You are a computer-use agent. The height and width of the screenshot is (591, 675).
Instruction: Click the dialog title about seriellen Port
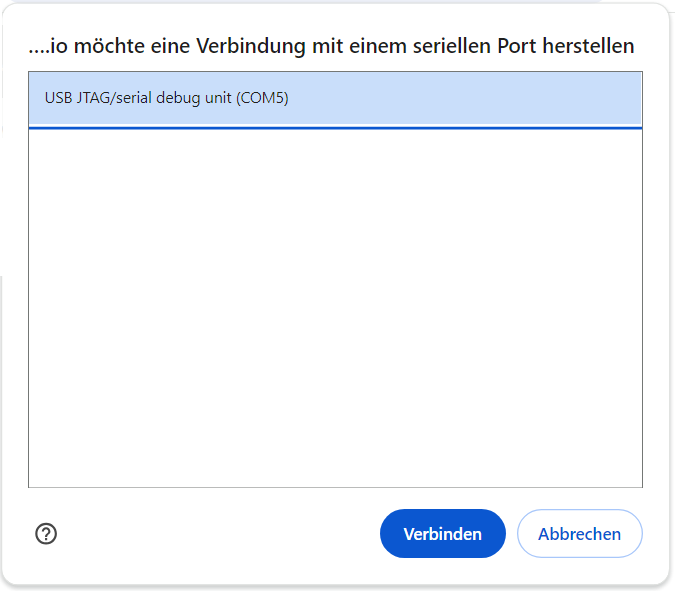(331, 46)
